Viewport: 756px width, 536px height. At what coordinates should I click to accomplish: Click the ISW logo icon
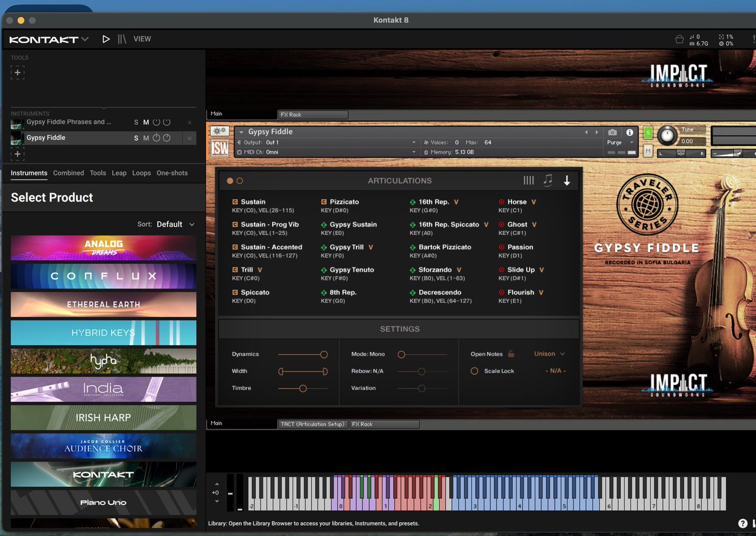(x=219, y=148)
